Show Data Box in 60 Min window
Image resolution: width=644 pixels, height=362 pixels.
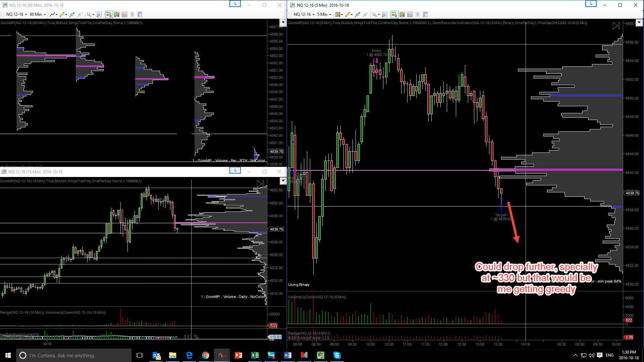99,14
